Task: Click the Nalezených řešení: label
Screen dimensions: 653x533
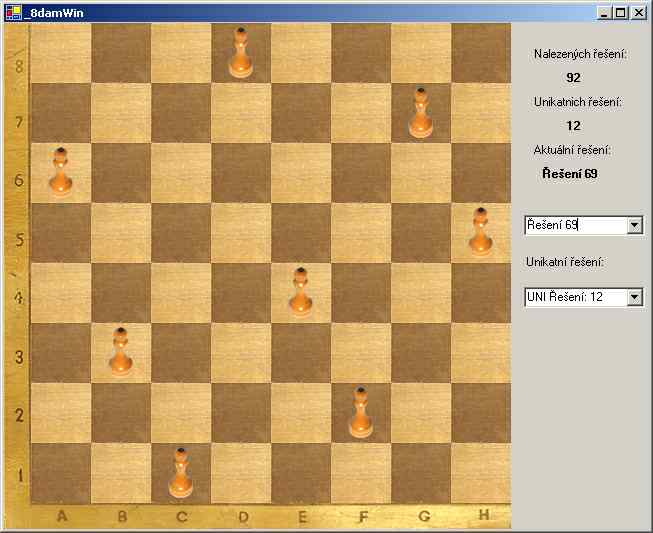Action: click(581, 54)
